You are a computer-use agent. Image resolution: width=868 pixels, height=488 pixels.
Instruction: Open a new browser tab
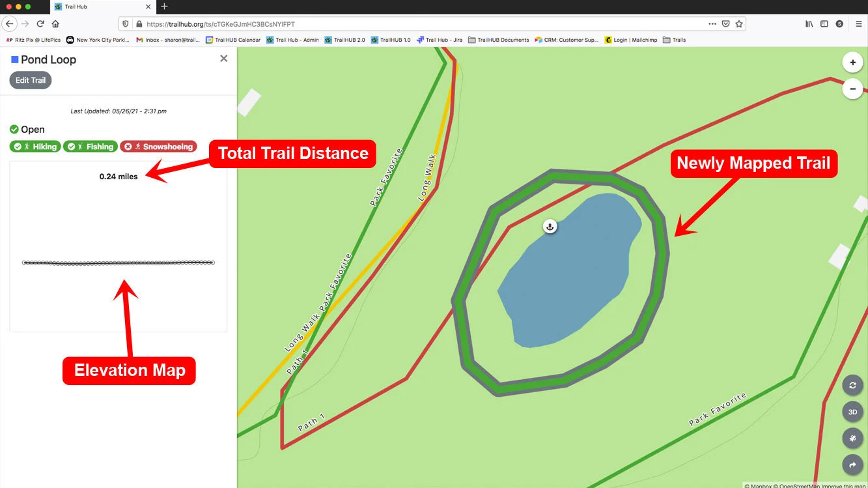(x=164, y=7)
